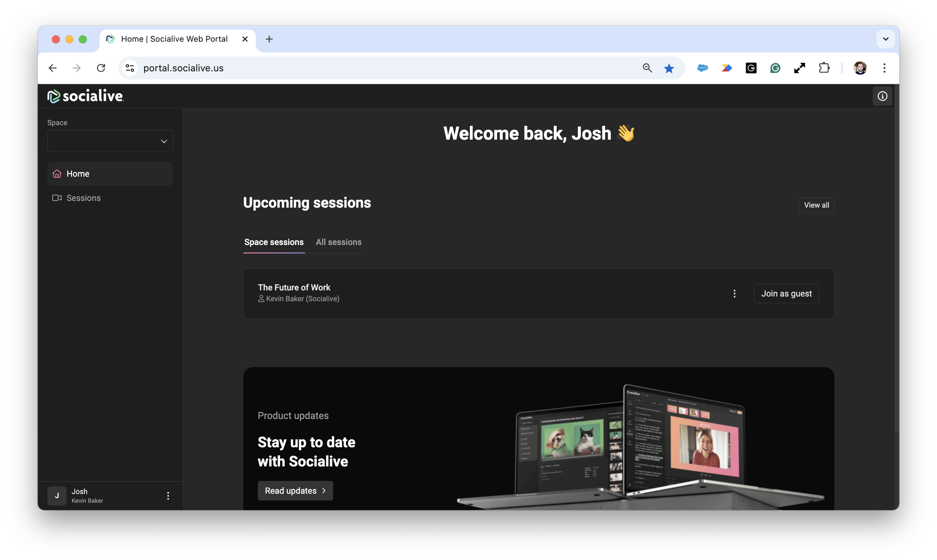The width and height of the screenshot is (937, 560).
Task: Open the Chrome three-dot menu
Action: 884,68
